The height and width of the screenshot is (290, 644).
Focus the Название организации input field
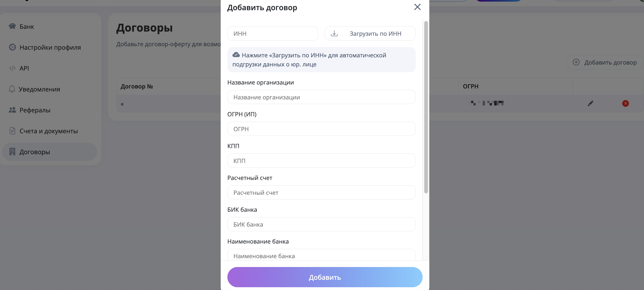coord(321,97)
